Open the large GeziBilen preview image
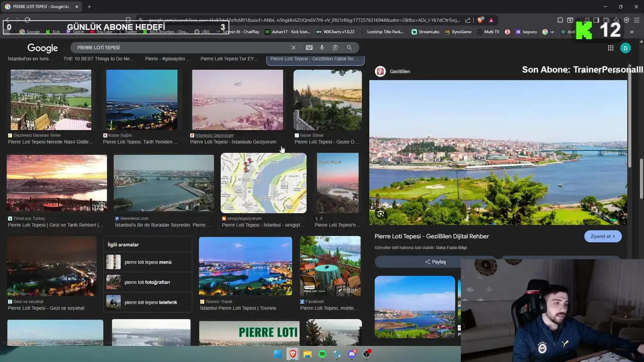This screenshot has width=644, height=362. click(x=498, y=152)
